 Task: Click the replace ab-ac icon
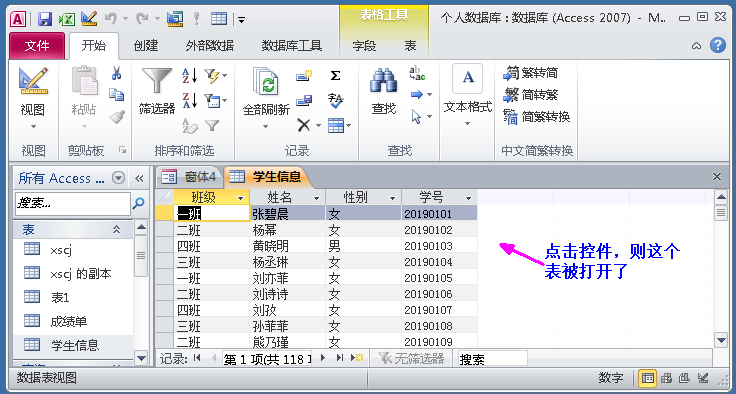click(417, 74)
